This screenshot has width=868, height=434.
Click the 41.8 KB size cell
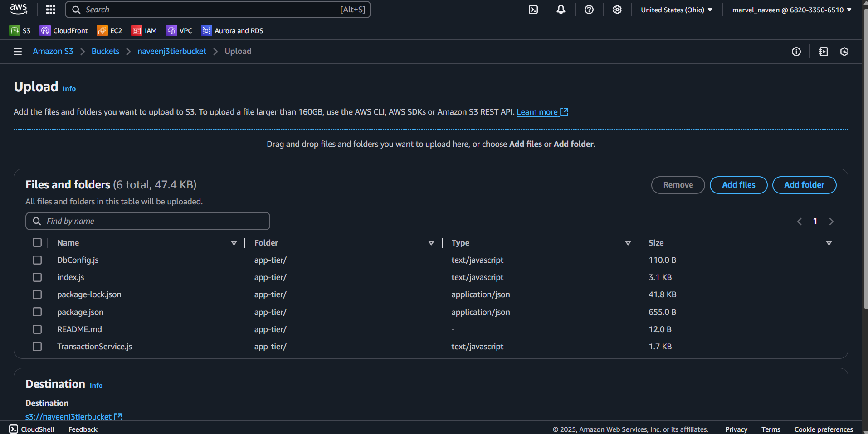[662, 294]
